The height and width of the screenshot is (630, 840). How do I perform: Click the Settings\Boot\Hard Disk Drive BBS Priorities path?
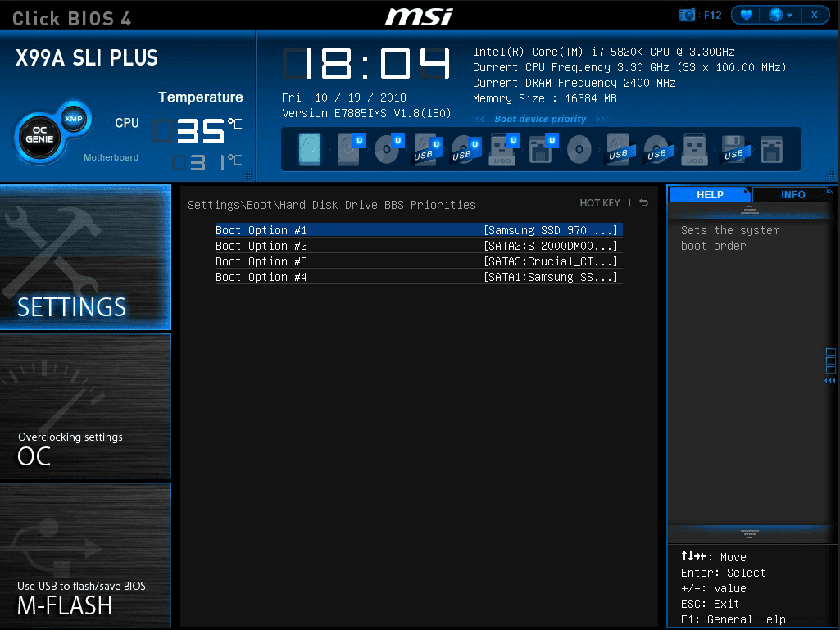coord(332,205)
